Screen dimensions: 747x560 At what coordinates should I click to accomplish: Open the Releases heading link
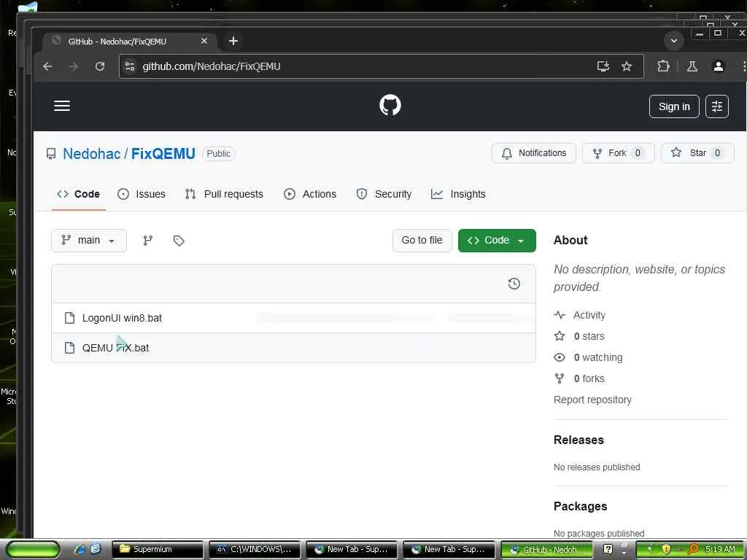click(578, 440)
